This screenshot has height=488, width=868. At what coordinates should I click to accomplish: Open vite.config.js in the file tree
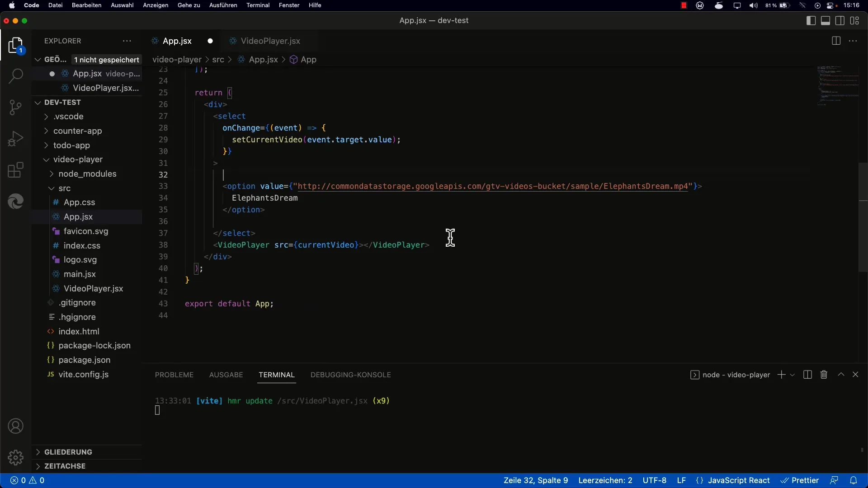click(x=83, y=375)
